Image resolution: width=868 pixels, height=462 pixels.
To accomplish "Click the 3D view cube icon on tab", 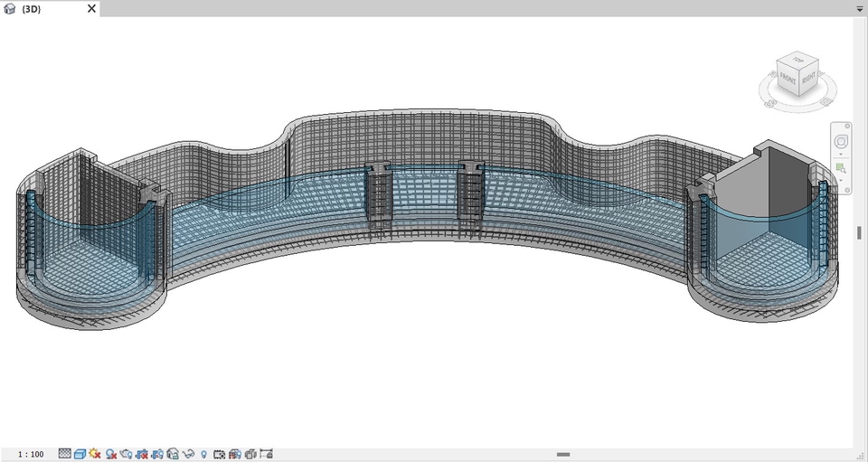I will pos(9,9).
